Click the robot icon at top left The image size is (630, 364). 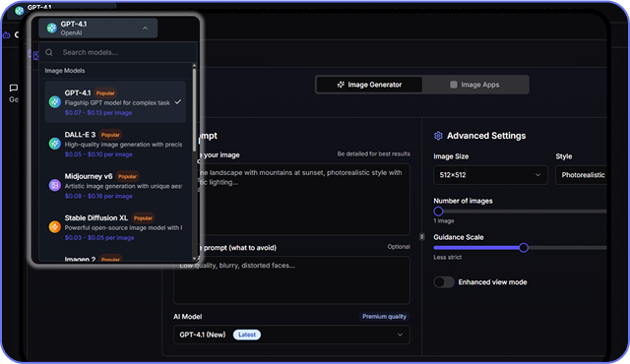tap(7, 34)
